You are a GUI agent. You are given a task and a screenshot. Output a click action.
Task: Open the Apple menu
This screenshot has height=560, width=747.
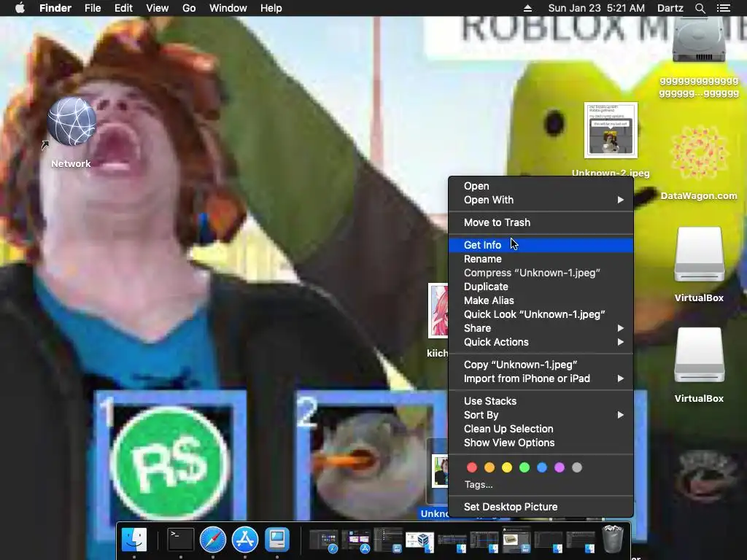20,8
